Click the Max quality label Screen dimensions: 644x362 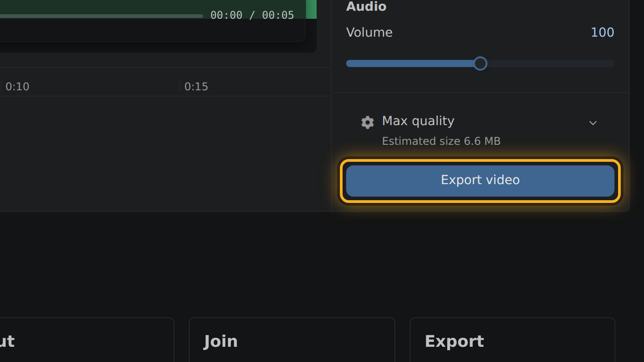point(418,121)
